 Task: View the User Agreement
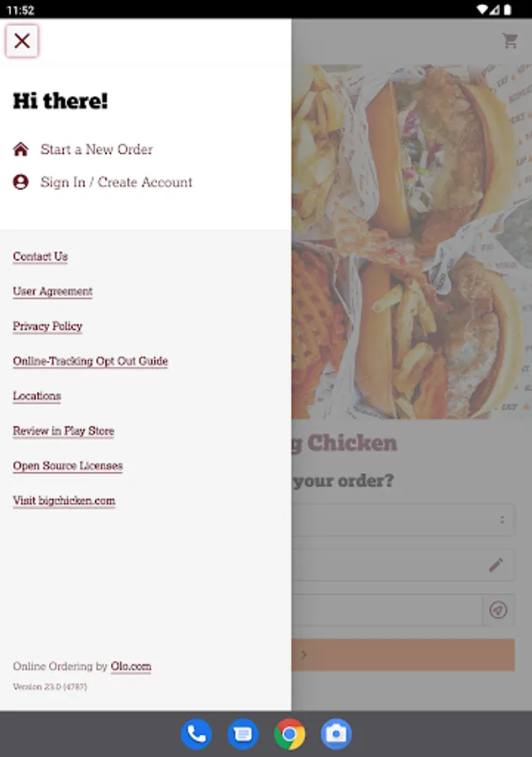coord(53,291)
